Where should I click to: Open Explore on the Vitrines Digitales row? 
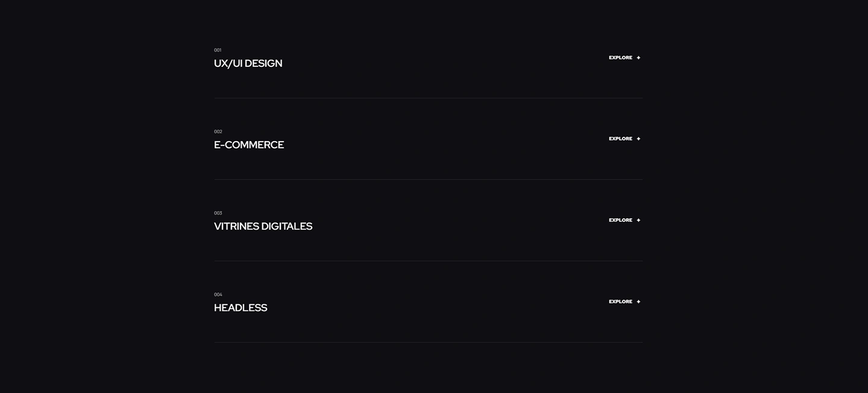click(620, 221)
